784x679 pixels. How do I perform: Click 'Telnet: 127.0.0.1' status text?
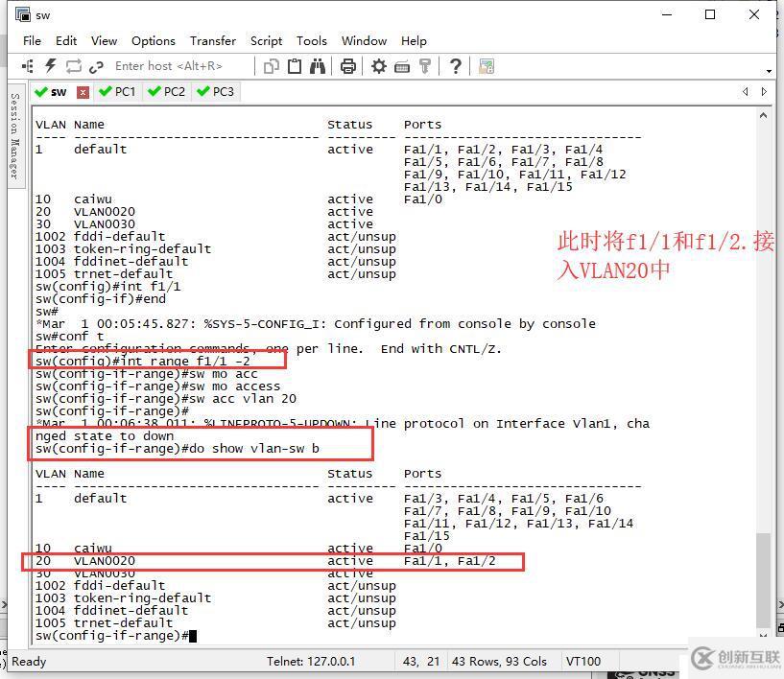[311, 662]
